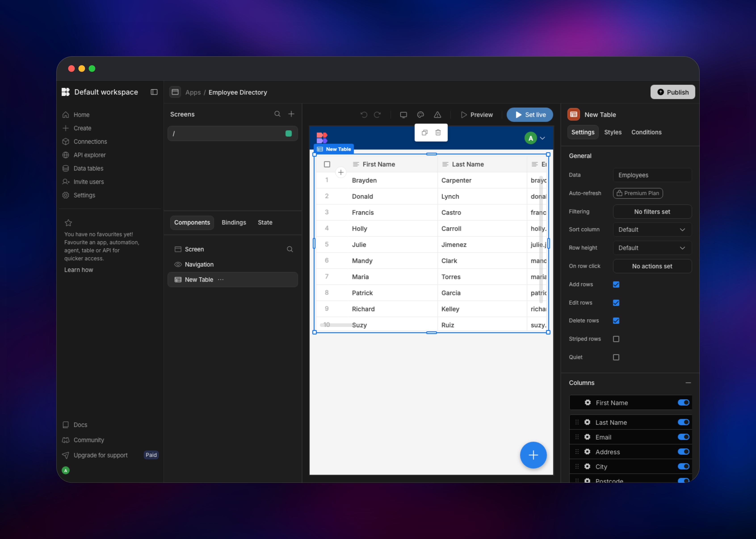Viewport: 756px width, 539px height.
Task: Select the table header select-all checkbox
Action: (x=327, y=164)
